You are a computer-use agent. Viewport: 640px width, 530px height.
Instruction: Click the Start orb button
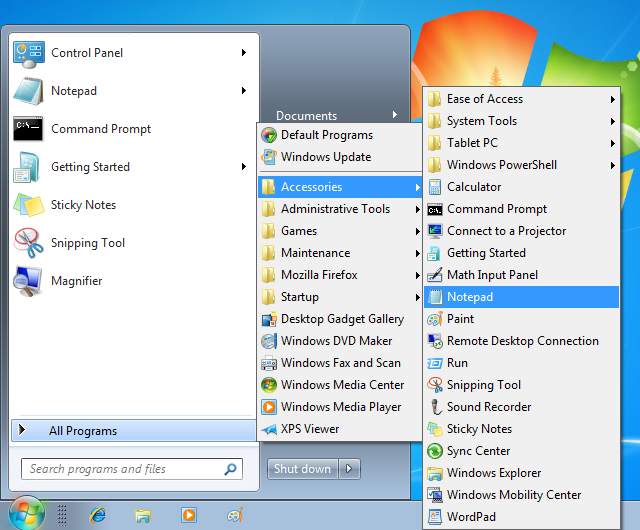point(27,513)
